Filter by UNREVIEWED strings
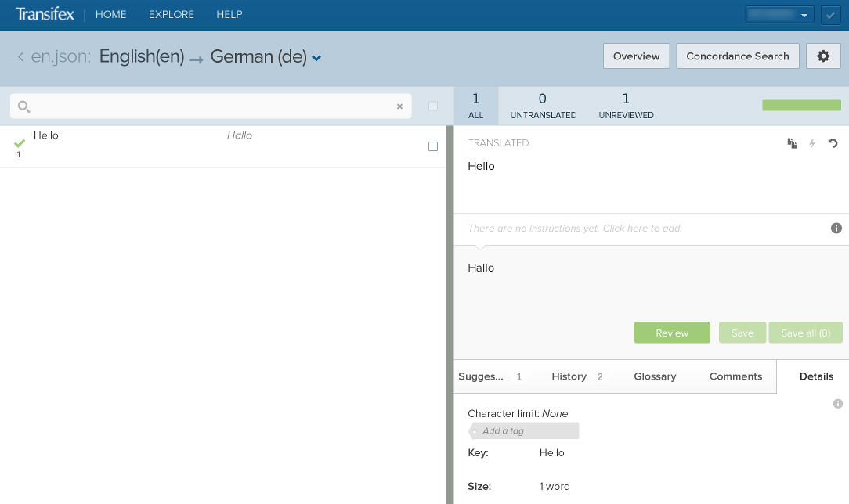 tap(626, 106)
